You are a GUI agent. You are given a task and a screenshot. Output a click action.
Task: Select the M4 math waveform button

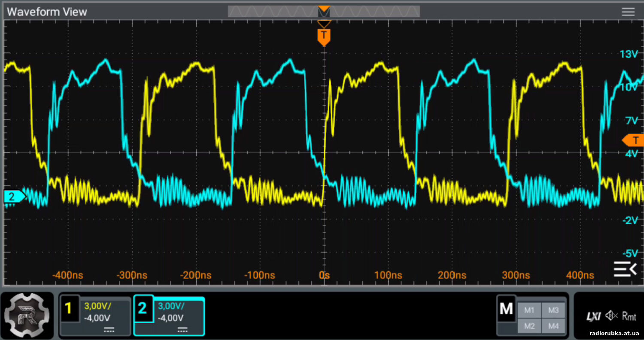(x=553, y=326)
